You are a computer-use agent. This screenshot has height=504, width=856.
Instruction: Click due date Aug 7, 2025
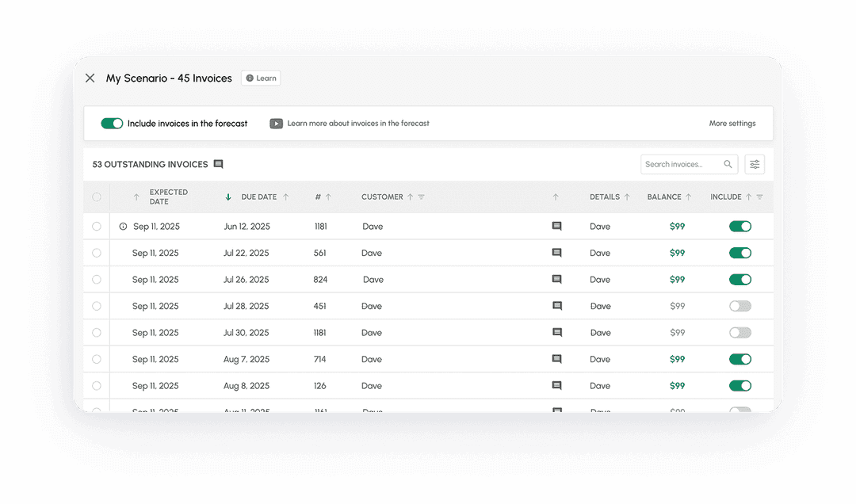click(246, 359)
